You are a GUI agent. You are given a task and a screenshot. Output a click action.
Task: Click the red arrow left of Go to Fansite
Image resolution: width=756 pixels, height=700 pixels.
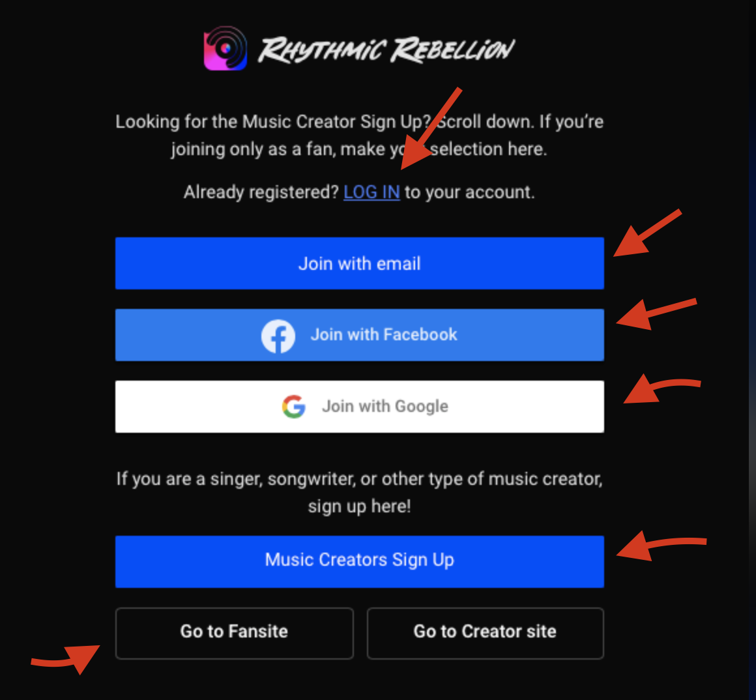[x=66, y=660]
